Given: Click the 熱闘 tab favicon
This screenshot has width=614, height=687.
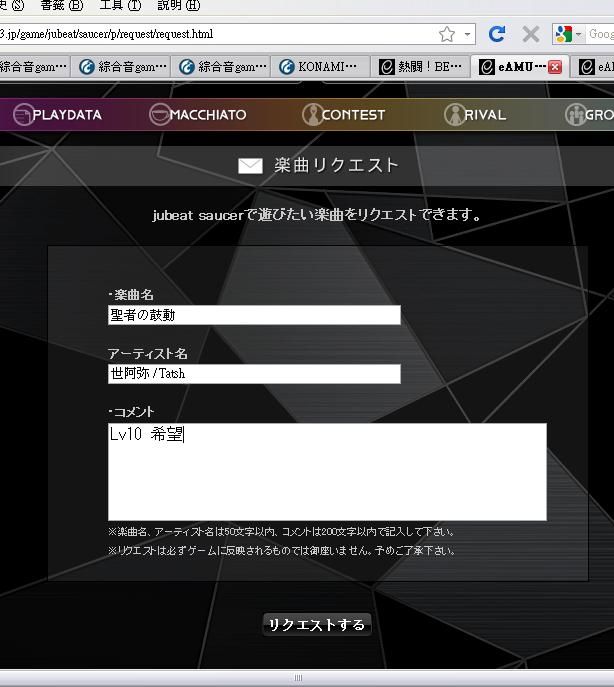Looking at the screenshot, I should point(387,67).
